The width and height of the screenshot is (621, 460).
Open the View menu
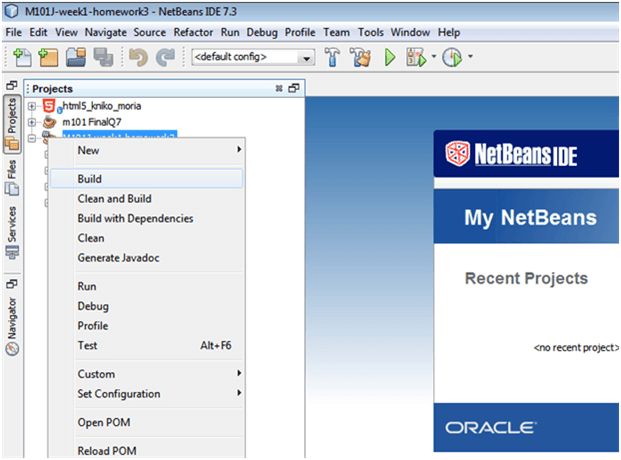pyautogui.click(x=66, y=32)
